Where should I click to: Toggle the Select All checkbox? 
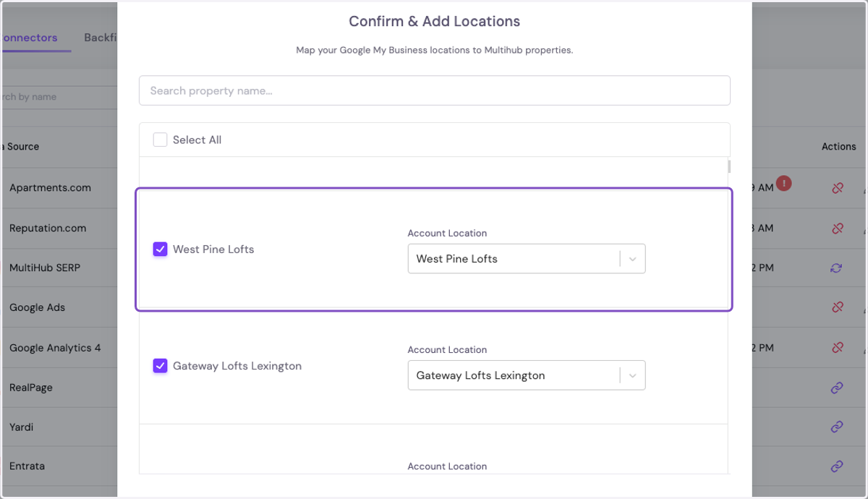pos(160,140)
